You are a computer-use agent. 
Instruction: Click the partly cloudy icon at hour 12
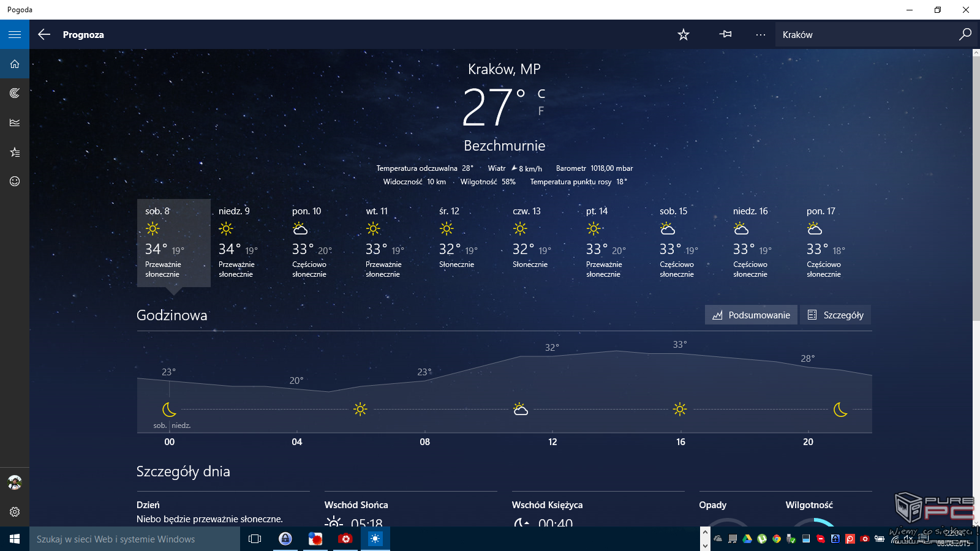521,409
